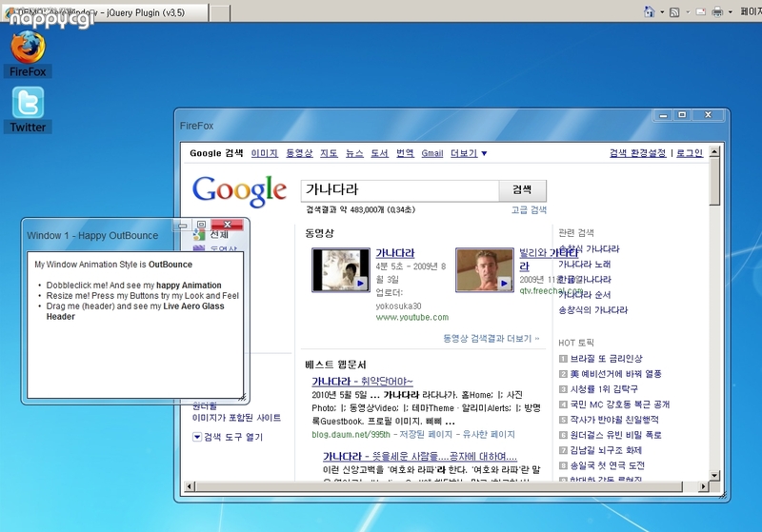Click related search 송창식의 가나다라
The image size is (762, 532).
592,310
